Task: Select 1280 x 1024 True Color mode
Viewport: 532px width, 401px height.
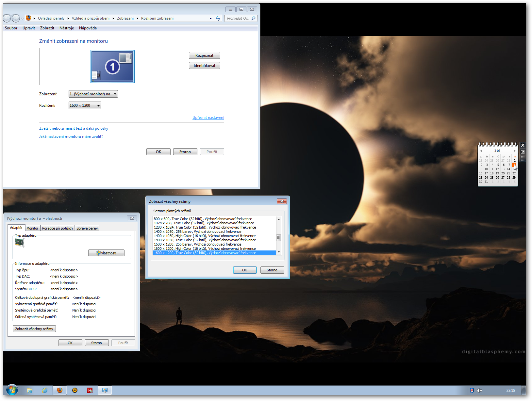Action: pyautogui.click(x=214, y=227)
